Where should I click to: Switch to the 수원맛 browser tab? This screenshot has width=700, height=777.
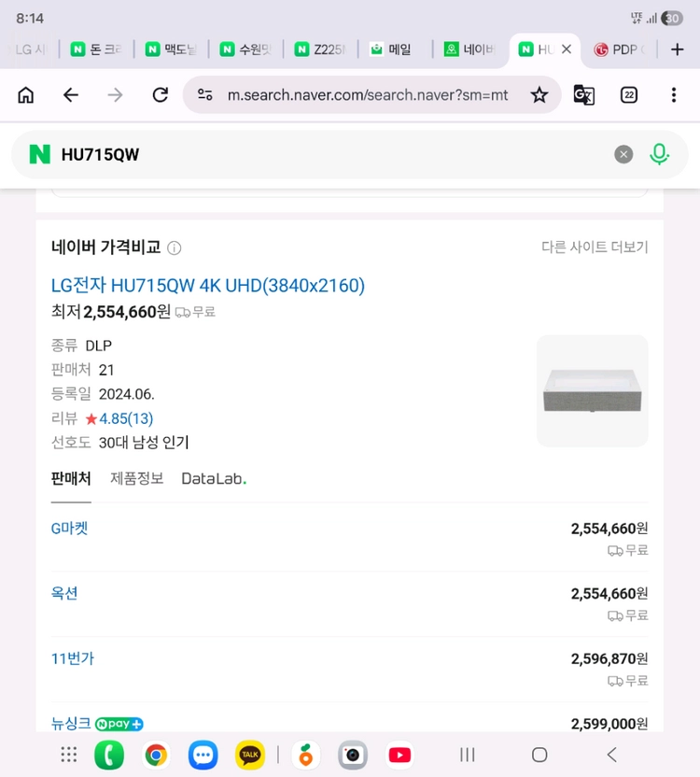point(245,49)
